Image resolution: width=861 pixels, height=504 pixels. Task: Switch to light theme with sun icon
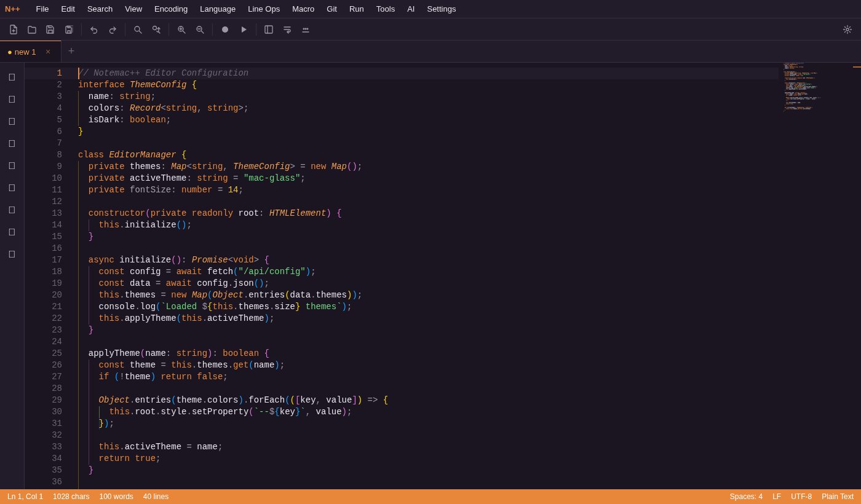[x=847, y=29]
